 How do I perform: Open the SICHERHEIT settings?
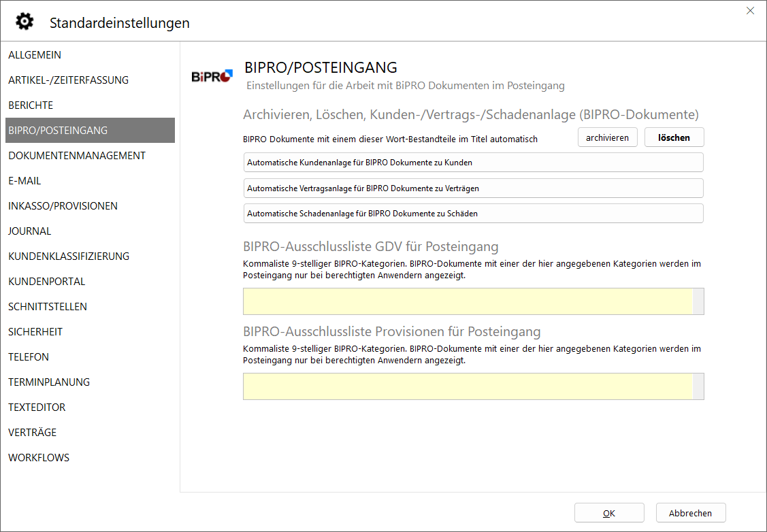point(35,332)
